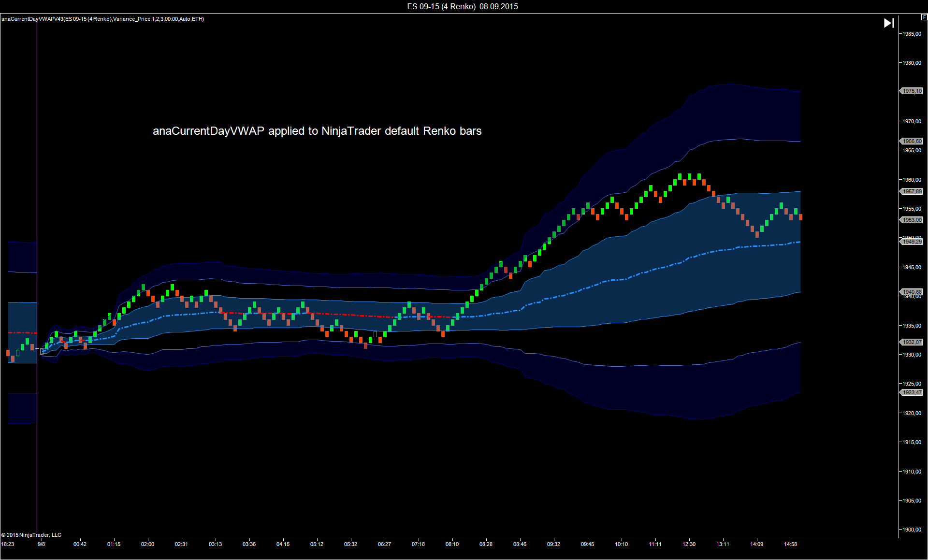Click the 1953,00 last price marker

pyautogui.click(x=912, y=220)
